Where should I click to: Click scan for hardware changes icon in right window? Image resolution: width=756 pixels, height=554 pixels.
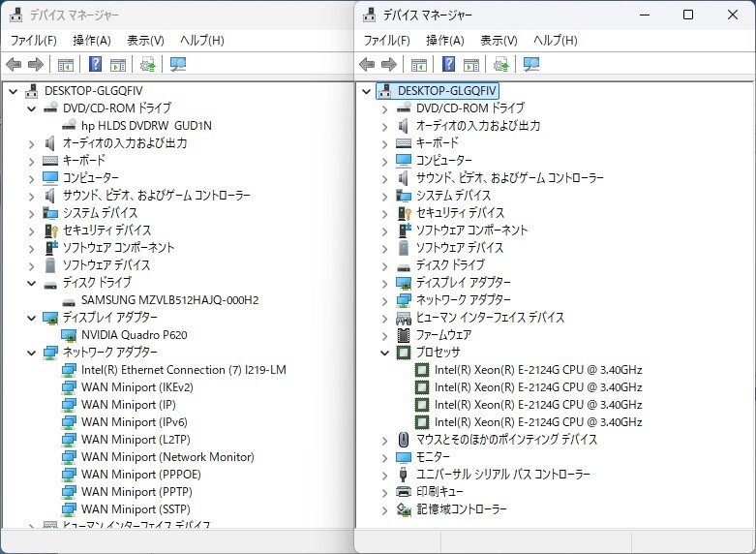pyautogui.click(x=531, y=64)
